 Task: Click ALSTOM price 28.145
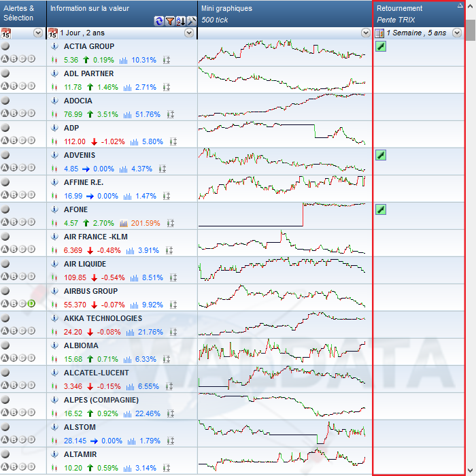[75, 441]
